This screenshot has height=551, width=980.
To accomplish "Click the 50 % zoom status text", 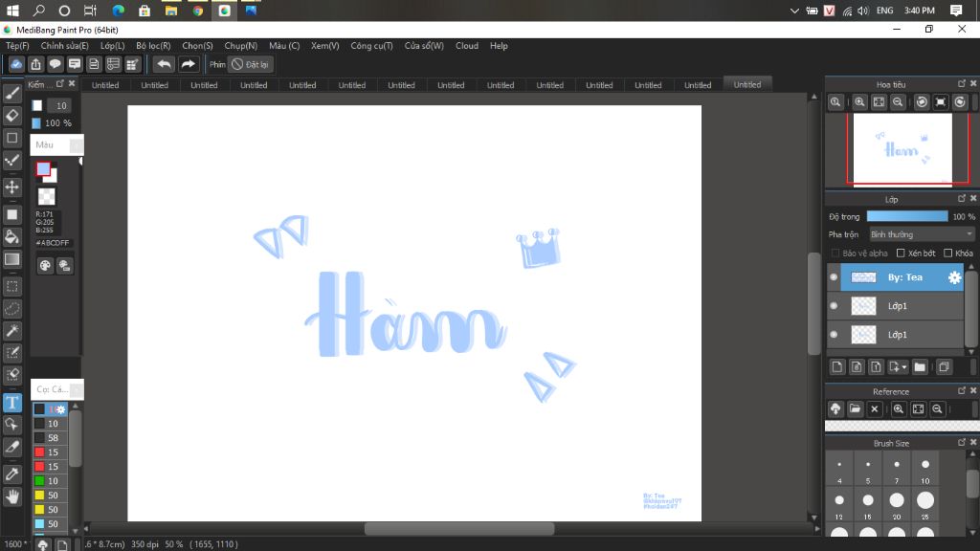I will click(174, 544).
